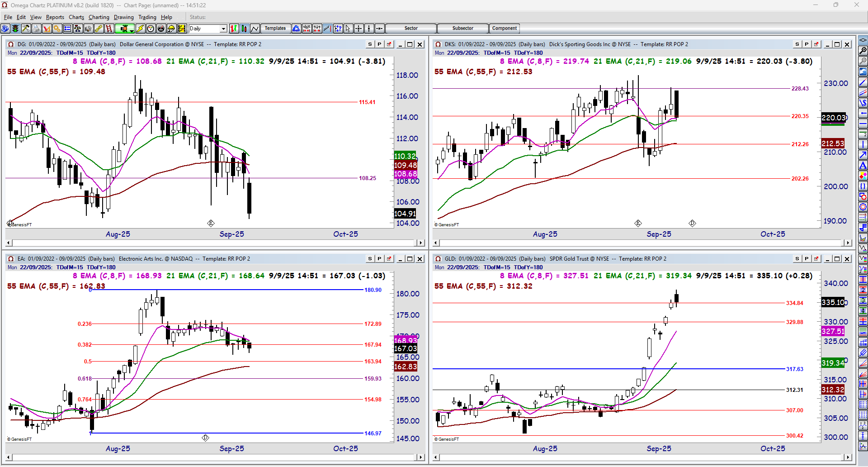Click the 317.63 level label in GLD chart
The height and width of the screenshot is (467, 868).
click(x=795, y=369)
